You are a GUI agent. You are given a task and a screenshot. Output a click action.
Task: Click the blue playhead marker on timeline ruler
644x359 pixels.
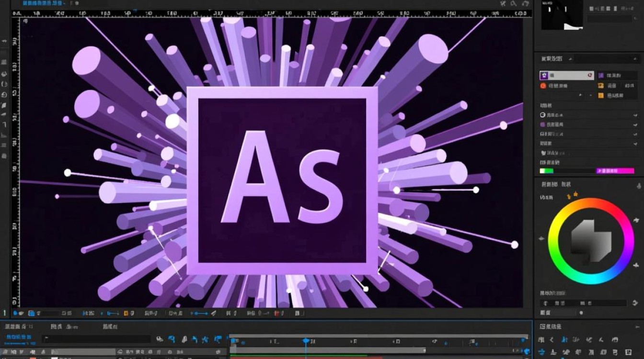click(x=306, y=341)
